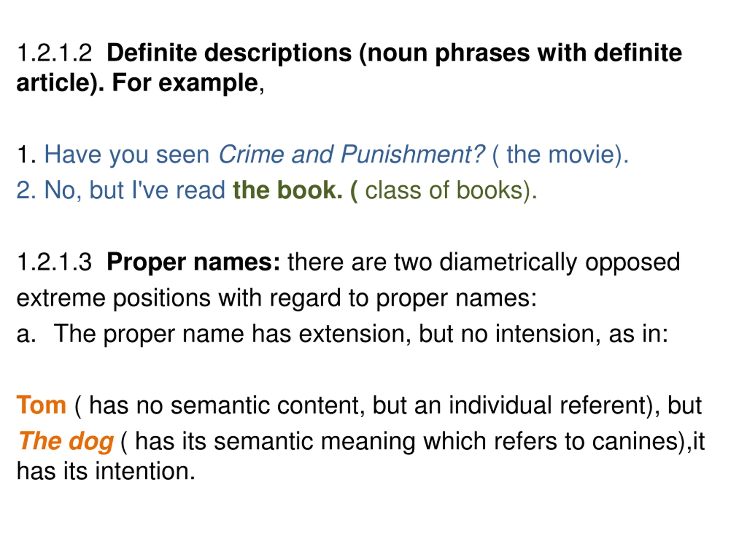This screenshot has height=560, width=747.
Task: Click the section number 1.2.1.3
Action: (54, 262)
